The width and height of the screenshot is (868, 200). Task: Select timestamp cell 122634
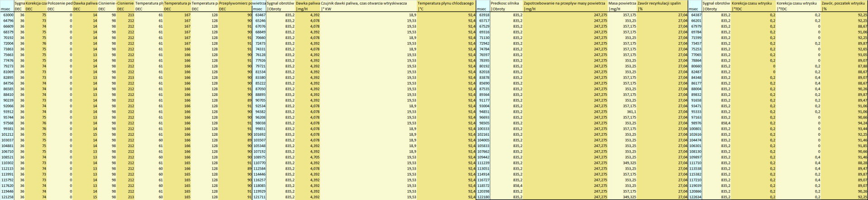(695, 197)
